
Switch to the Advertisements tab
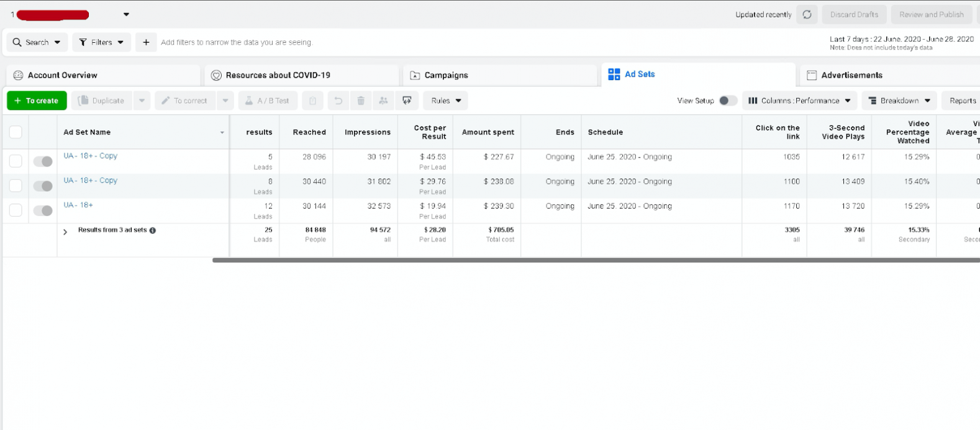pos(890,75)
